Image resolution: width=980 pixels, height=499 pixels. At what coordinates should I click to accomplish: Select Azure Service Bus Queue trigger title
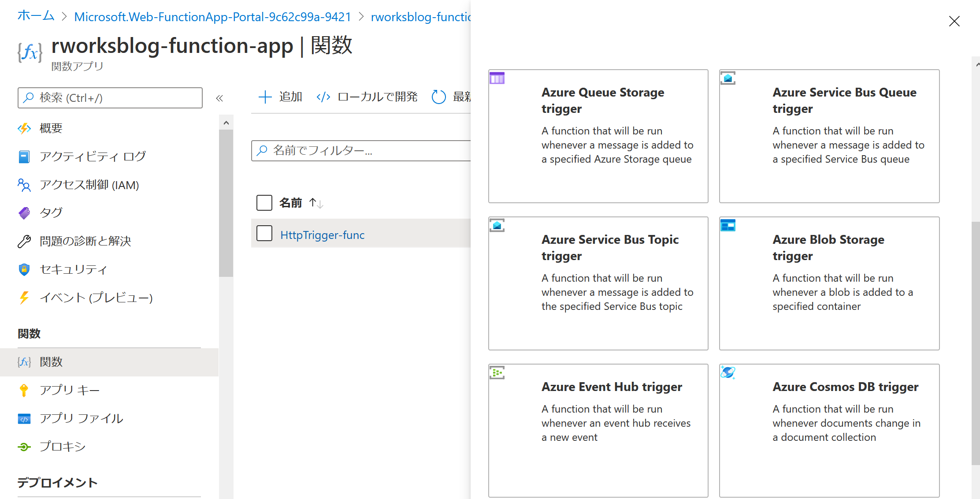click(x=844, y=101)
